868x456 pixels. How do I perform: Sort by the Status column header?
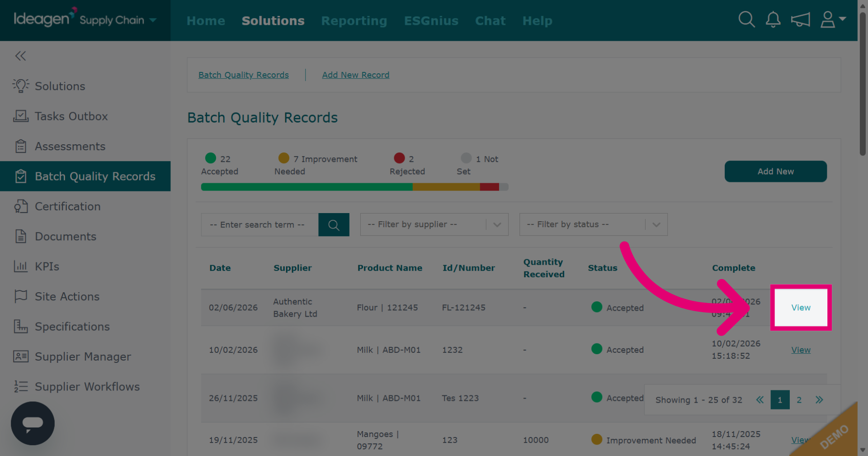pos(603,268)
